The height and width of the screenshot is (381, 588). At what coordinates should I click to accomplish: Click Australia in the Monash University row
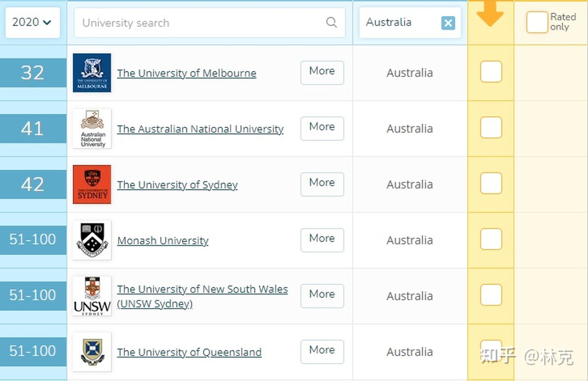click(x=410, y=241)
